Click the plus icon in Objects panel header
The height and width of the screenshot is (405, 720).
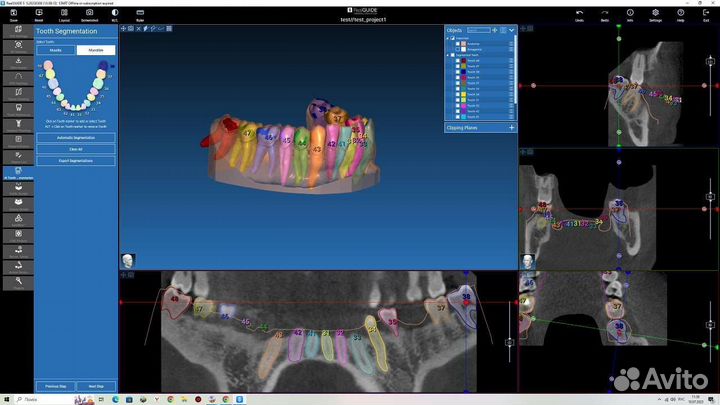[495, 30]
